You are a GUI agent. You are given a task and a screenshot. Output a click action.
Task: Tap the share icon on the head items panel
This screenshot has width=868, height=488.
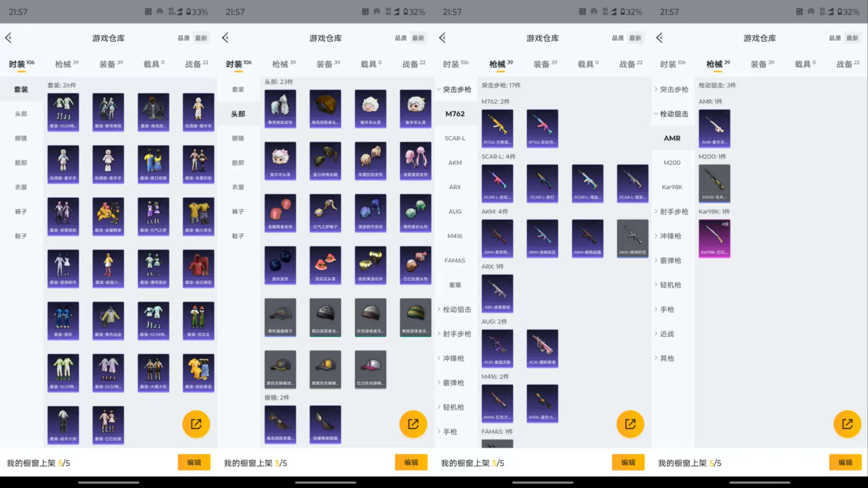412,424
